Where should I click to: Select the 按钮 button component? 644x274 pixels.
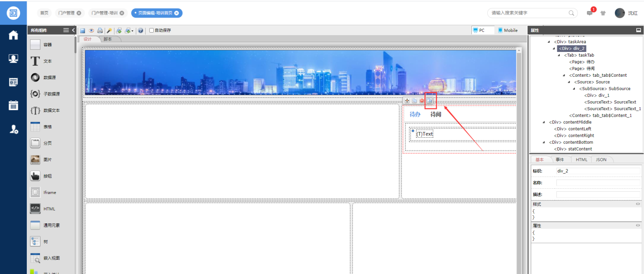pyautogui.click(x=41, y=176)
